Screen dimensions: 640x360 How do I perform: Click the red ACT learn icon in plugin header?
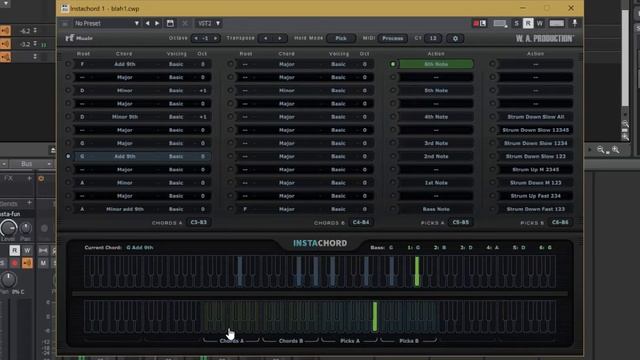[x=476, y=23]
